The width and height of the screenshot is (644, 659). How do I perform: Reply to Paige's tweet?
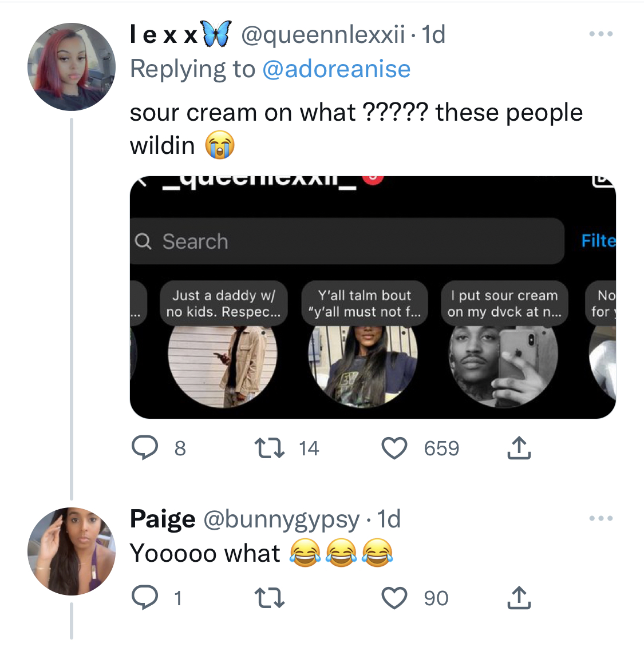[145, 597]
